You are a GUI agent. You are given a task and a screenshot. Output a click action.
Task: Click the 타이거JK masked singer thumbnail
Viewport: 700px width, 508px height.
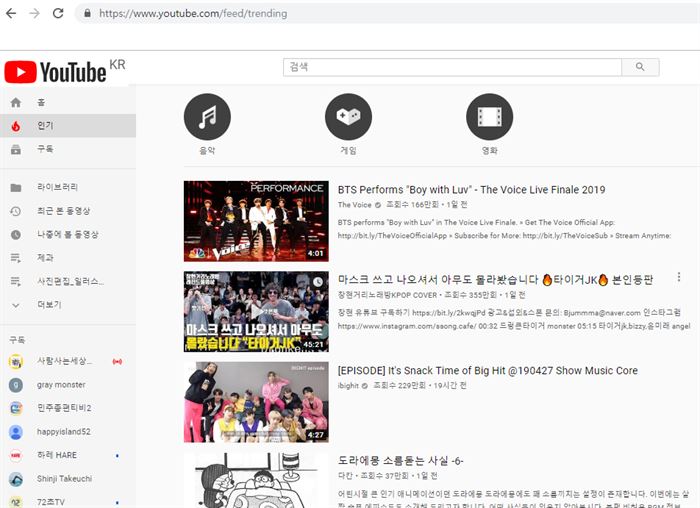(x=256, y=311)
